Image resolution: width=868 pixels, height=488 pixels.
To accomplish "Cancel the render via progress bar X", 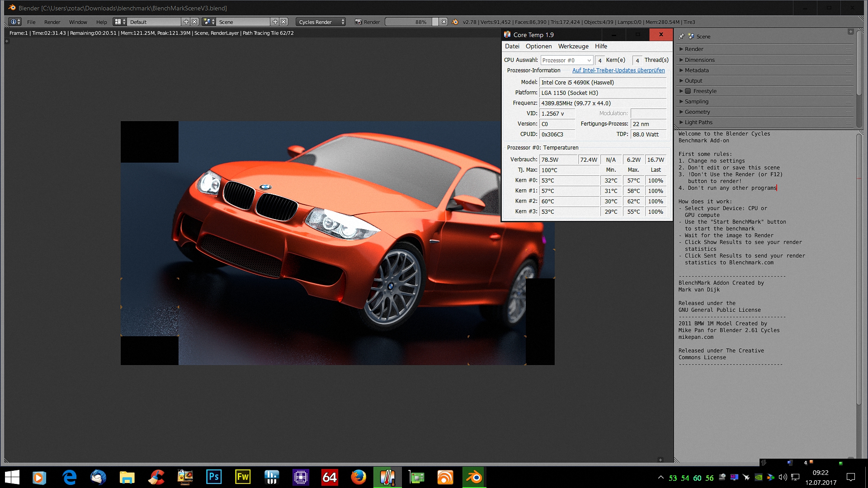I will click(x=444, y=22).
